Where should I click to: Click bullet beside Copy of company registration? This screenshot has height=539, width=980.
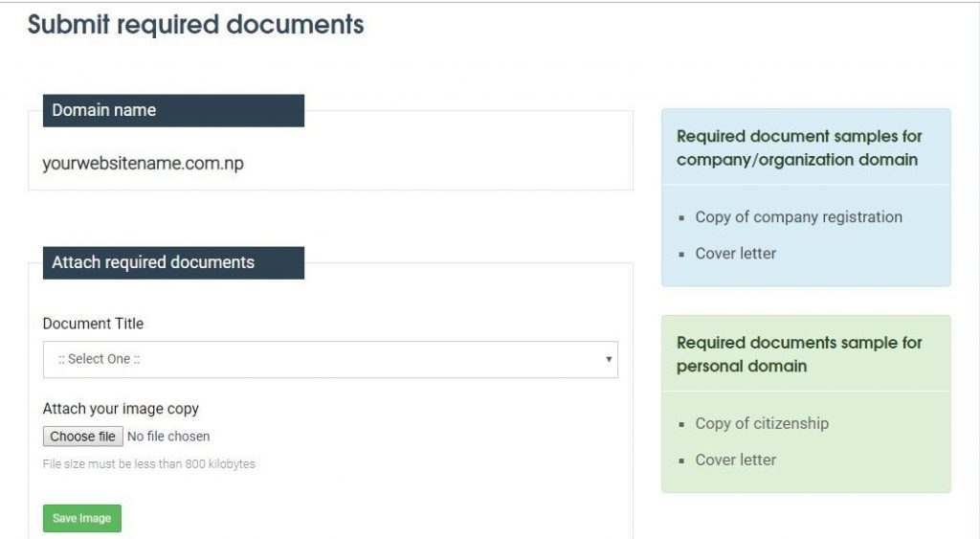coord(681,218)
